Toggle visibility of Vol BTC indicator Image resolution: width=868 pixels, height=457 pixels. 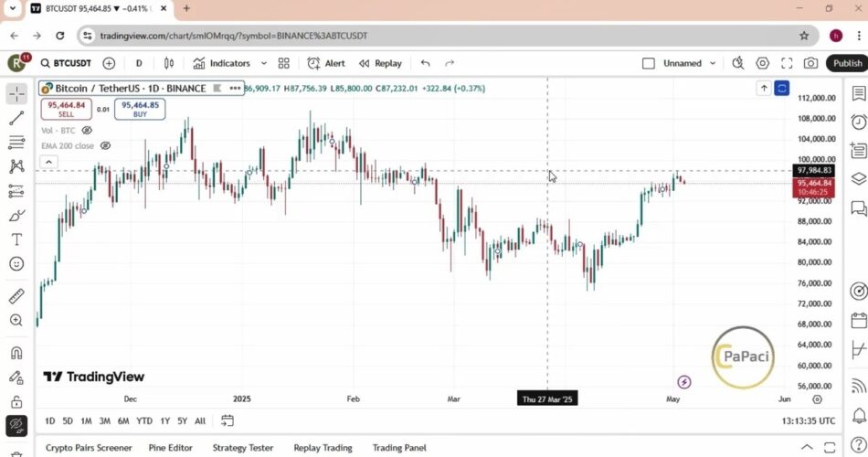click(x=88, y=131)
